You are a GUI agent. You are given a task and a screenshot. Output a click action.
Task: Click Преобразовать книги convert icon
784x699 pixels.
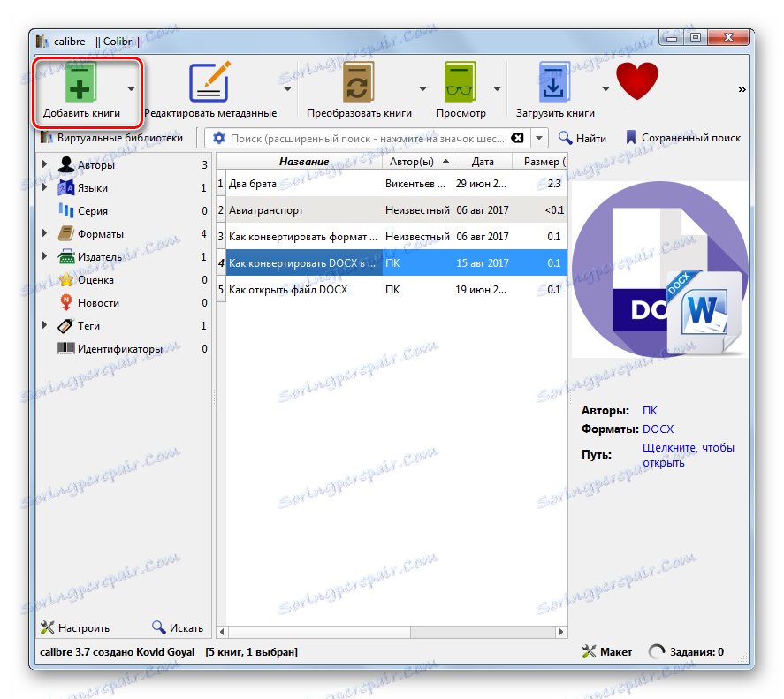coord(359,83)
